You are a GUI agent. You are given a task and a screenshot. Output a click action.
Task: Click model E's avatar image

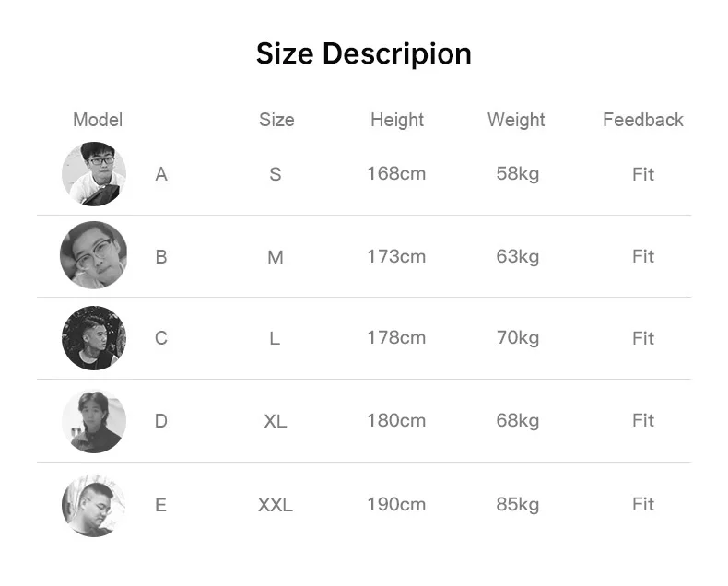[x=94, y=505]
